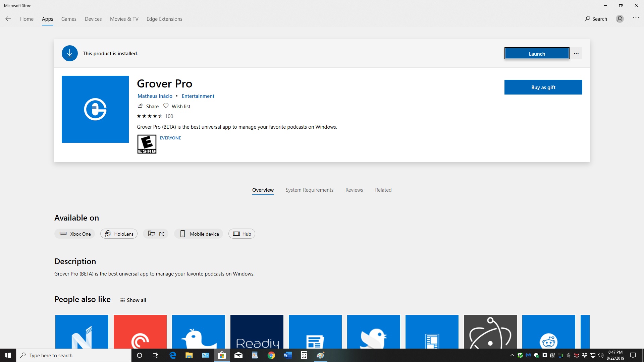Viewport: 644px width, 362px height.
Task: Open Malwarebytes tray icon
Action: pyautogui.click(x=528, y=355)
